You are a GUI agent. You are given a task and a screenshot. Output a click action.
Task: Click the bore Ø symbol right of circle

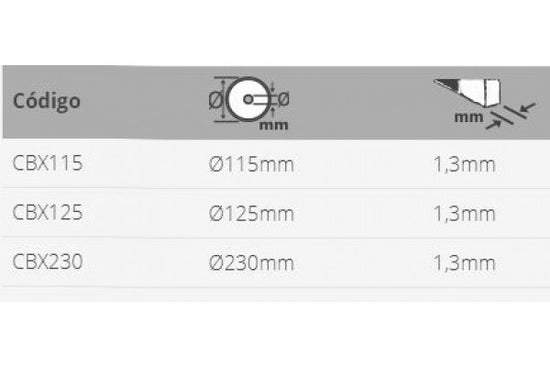(283, 99)
